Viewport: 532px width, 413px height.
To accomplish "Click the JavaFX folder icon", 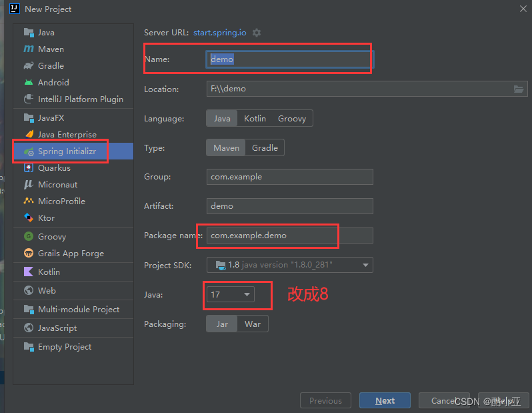I will pos(29,118).
